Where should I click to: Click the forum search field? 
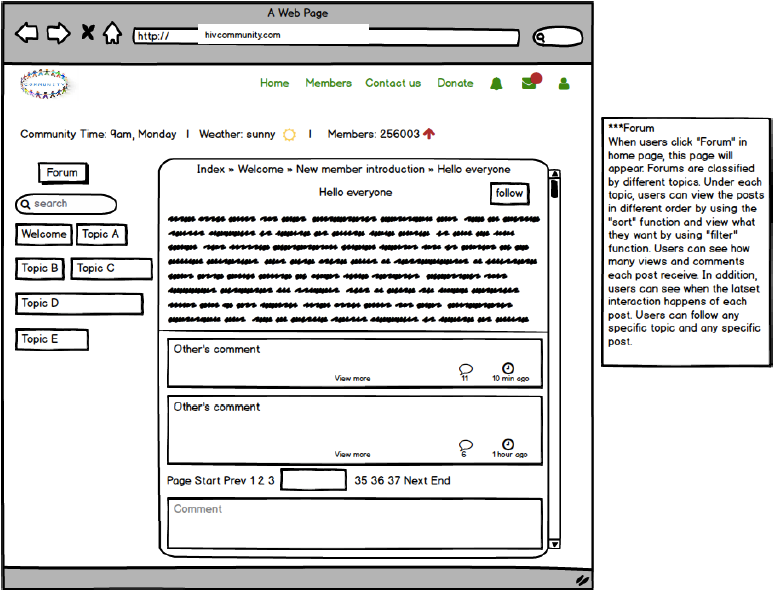coord(67,204)
